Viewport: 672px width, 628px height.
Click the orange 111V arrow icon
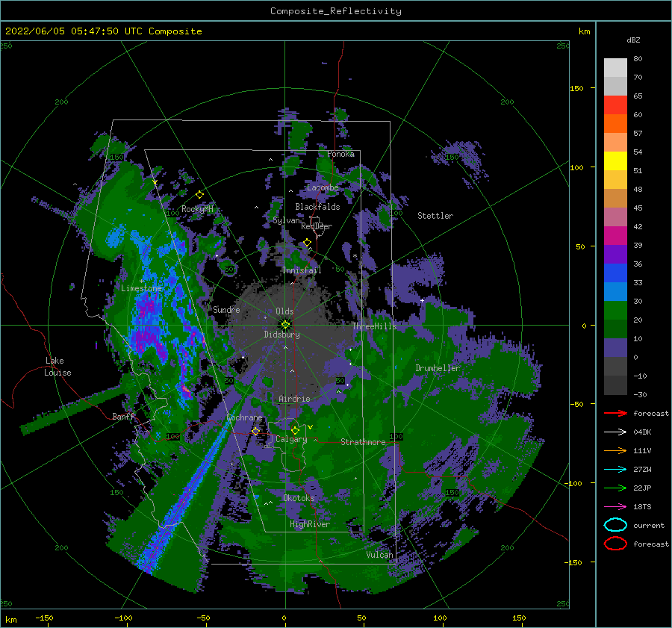pyautogui.click(x=615, y=450)
